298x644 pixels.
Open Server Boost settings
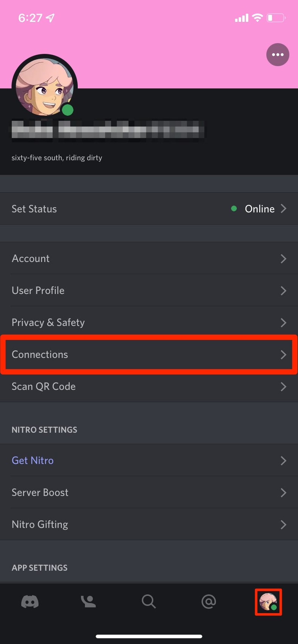[x=40, y=492]
